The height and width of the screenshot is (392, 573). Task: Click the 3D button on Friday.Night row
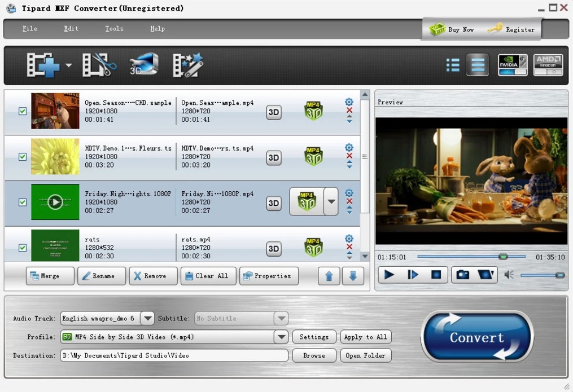pos(274,203)
